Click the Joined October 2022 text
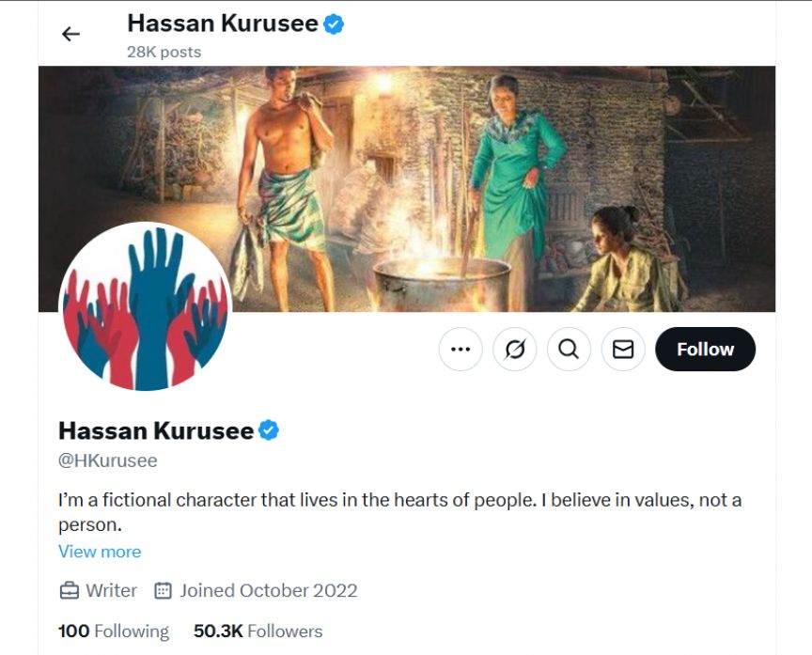 pos(268,590)
